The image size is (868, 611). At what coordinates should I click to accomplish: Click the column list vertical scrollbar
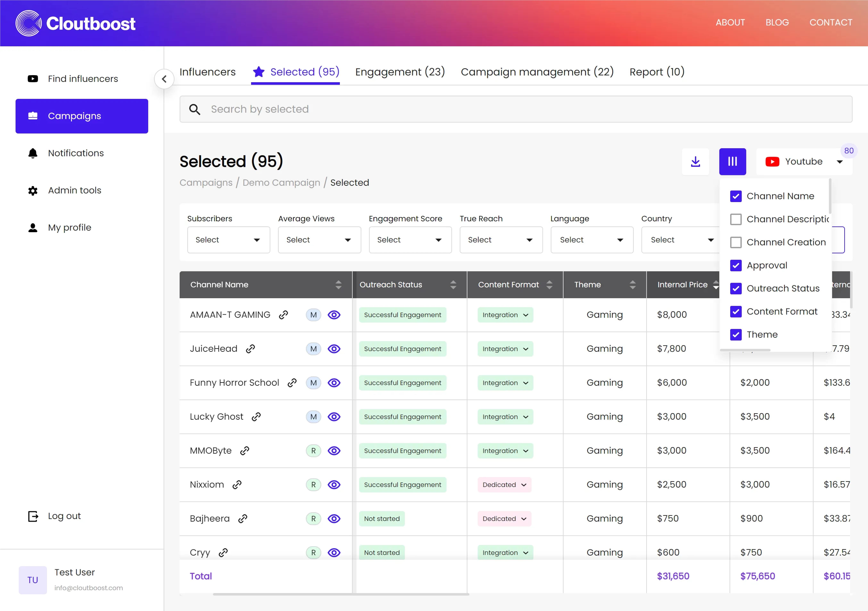pos(830,197)
